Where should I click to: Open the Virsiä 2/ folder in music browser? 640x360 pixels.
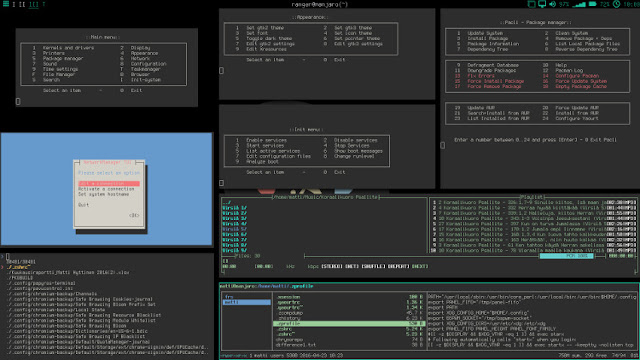tap(234, 213)
